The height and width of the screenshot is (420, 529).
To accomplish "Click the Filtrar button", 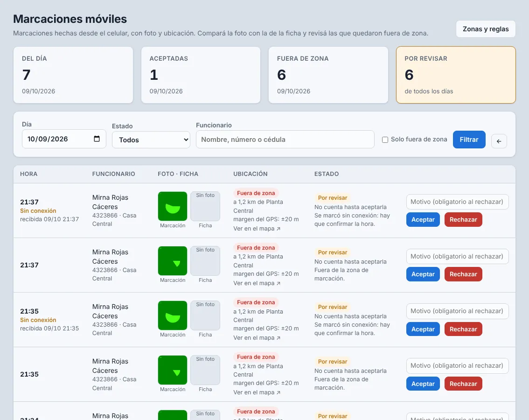I will [469, 140].
